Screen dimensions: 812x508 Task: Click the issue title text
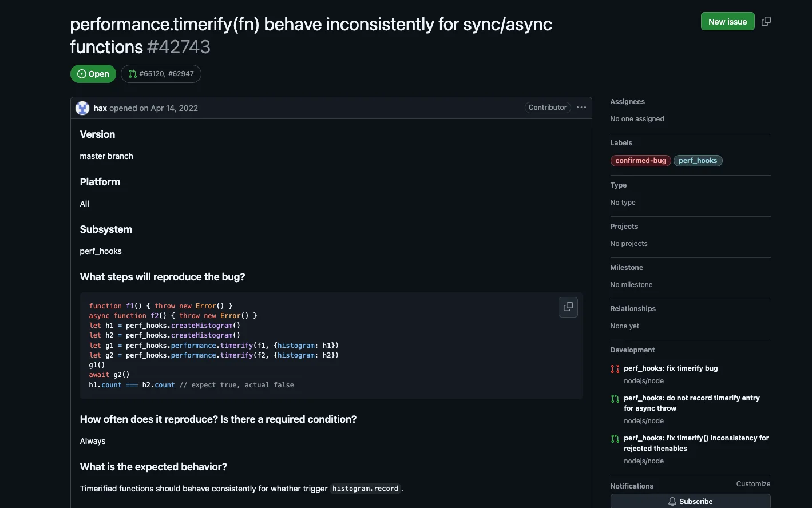[x=311, y=35]
